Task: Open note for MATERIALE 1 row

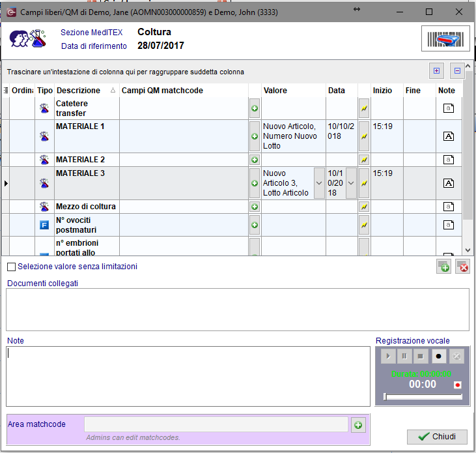Action: (x=449, y=136)
